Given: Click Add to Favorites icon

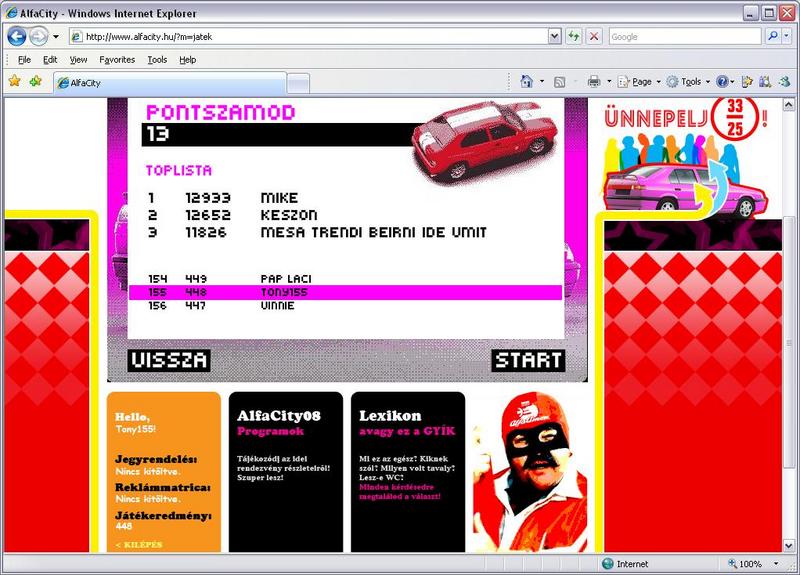Looking at the screenshot, I should [36, 82].
